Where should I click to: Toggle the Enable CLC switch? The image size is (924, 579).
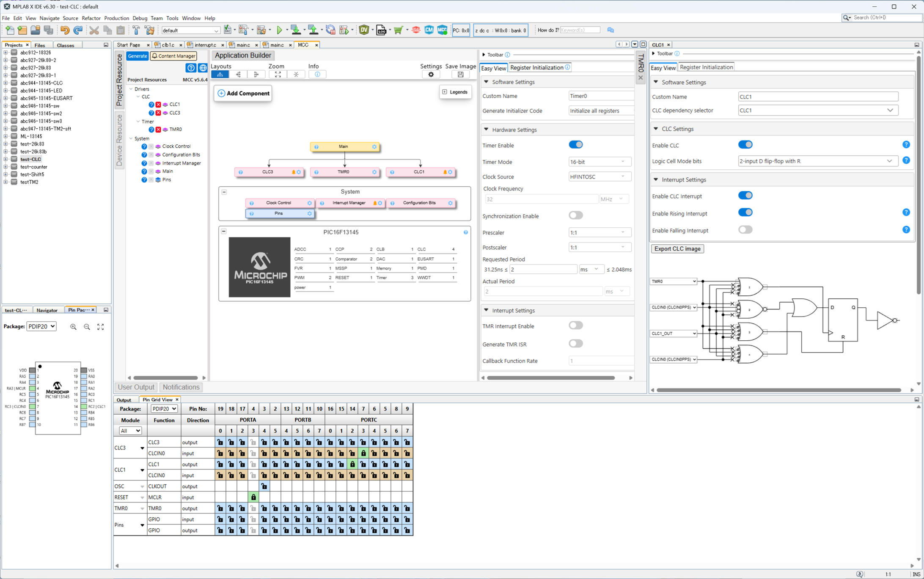tap(745, 145)
